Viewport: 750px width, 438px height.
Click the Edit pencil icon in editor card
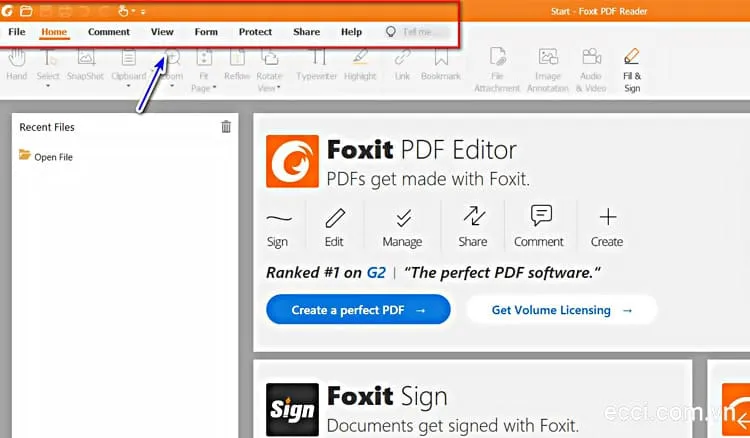[x=335, y=218]
